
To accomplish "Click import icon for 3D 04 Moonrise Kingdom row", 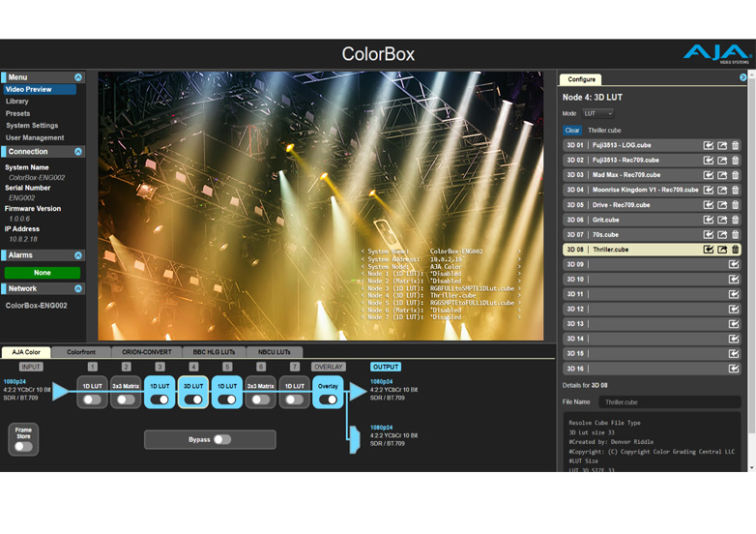I will pyautogui.click(x=709, y=190).
